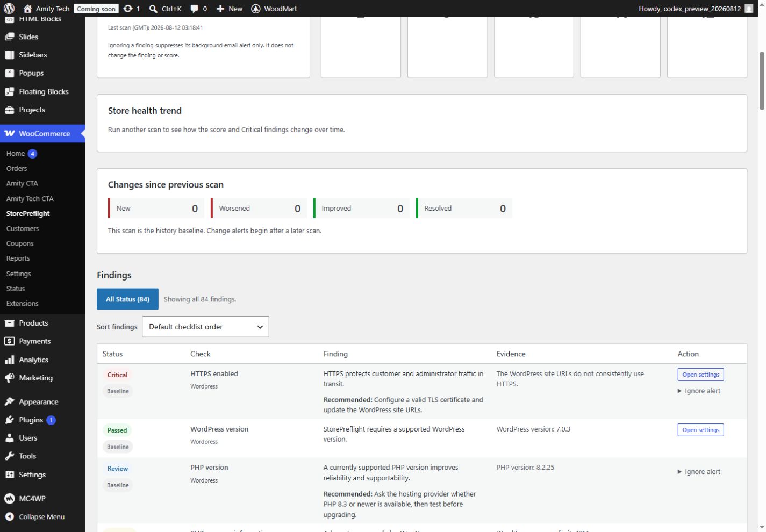Open settings for WordPress version finding
The height and width of the screenshot is (532, 766).
coord(701,430)
